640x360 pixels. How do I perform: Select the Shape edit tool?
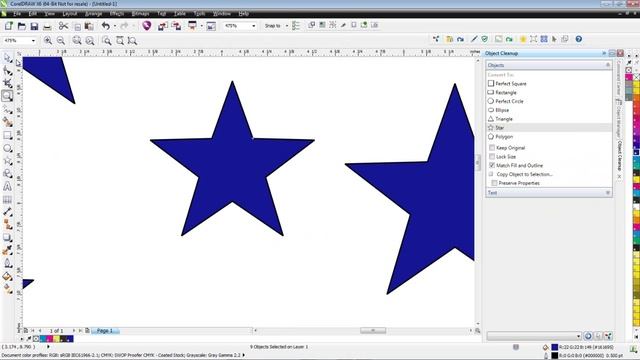(7, 71)
